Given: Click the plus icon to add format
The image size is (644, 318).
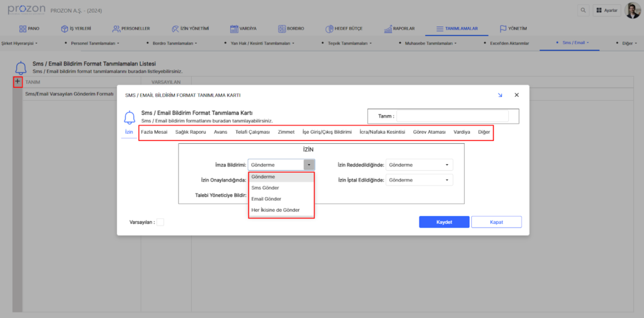Looking at the screenshot, I should point(18,82).
